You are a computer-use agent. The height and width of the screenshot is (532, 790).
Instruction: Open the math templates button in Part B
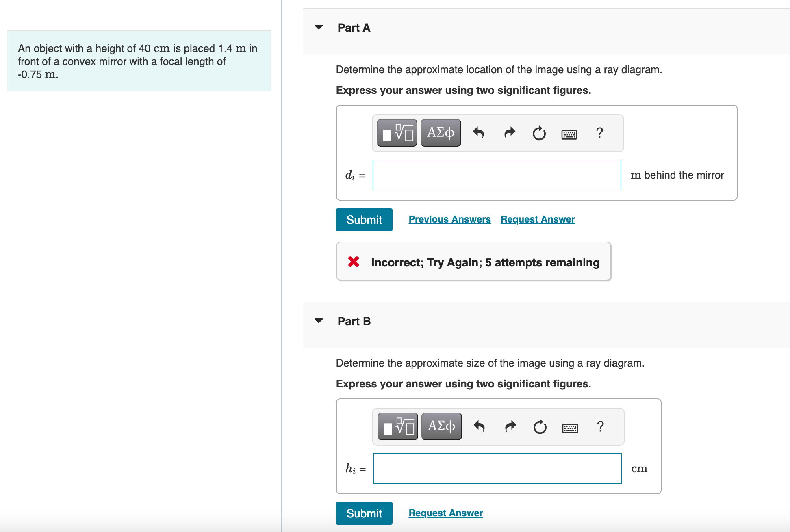coord(398,426)
